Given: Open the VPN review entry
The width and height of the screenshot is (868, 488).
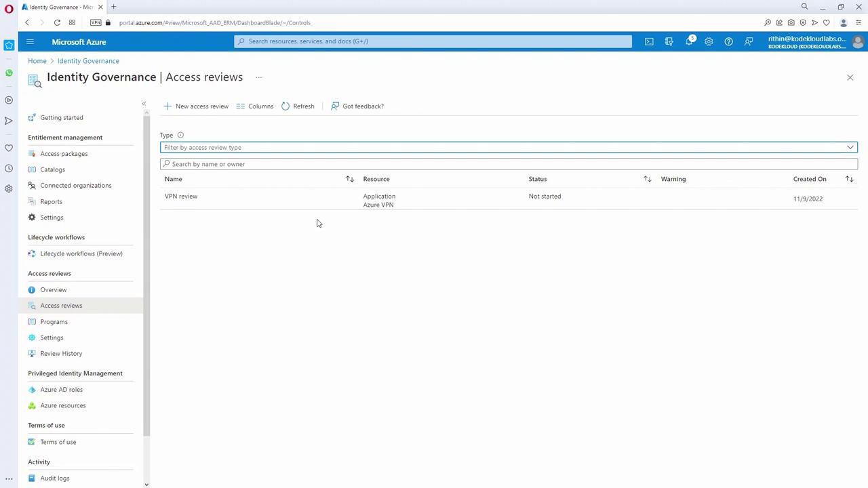Looking at the screenshot, I should pyautogui.click(x=181, y=197).
